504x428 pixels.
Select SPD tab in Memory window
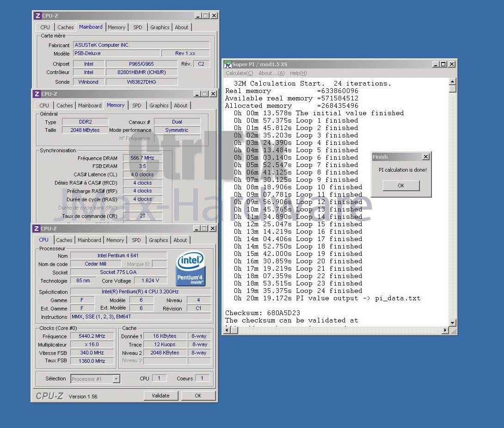pyautogui.click(x=136, y=105)
